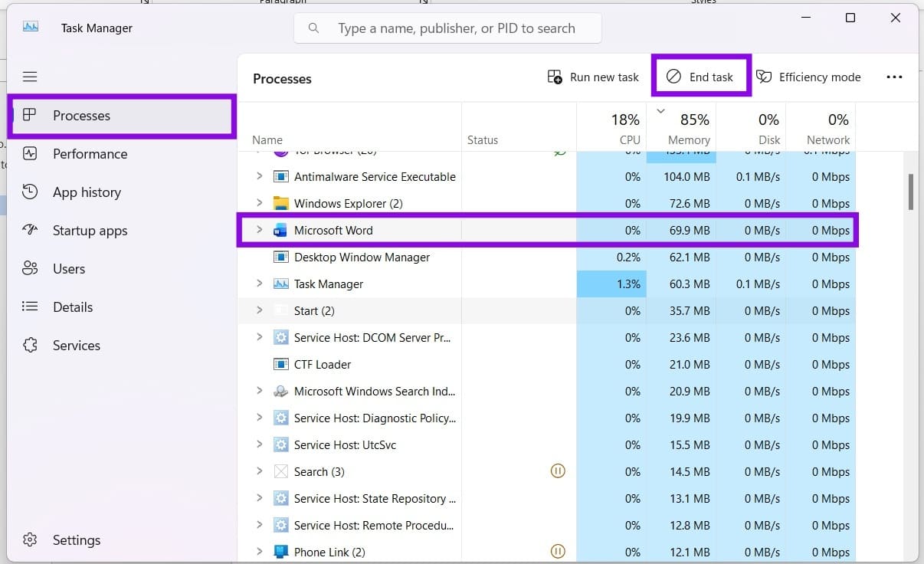Switch to the Details tab

[122, 307]
